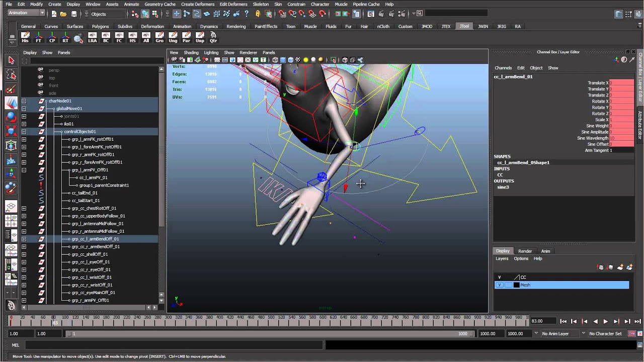
Task: Create a new empty display layer
Action: 620,267
